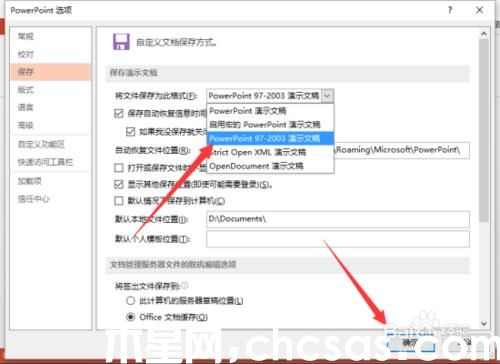Choose 启用宏的 PowerPoint 演示文稿 option
Image resolution: width=500 pixels, height=364 pixels.
[270, 125]
